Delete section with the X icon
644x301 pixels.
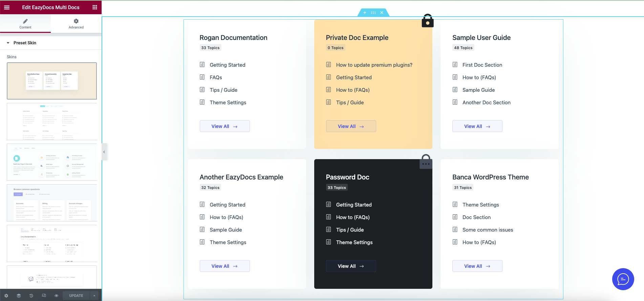click(382, 13)
